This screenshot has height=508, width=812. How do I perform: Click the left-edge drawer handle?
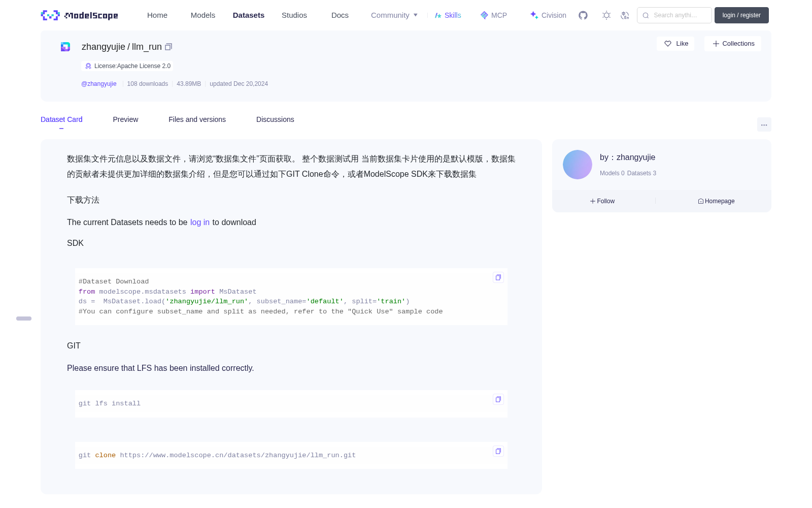[24, 319]
